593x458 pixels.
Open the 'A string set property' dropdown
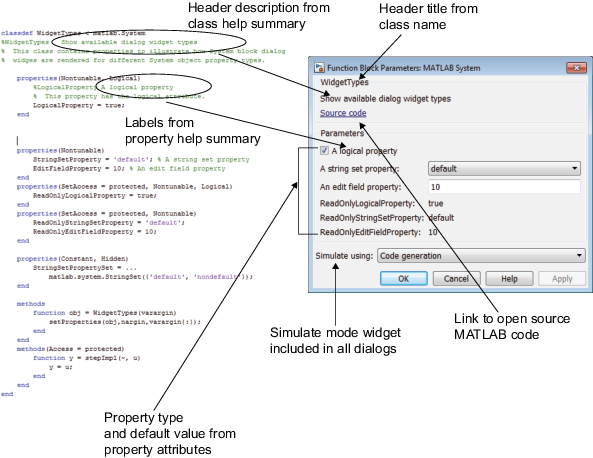(x=504, y=168)
